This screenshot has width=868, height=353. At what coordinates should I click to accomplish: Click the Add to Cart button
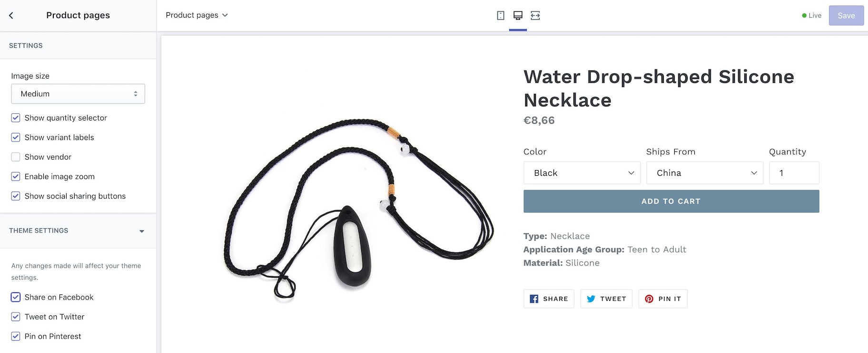pos(671,201)
